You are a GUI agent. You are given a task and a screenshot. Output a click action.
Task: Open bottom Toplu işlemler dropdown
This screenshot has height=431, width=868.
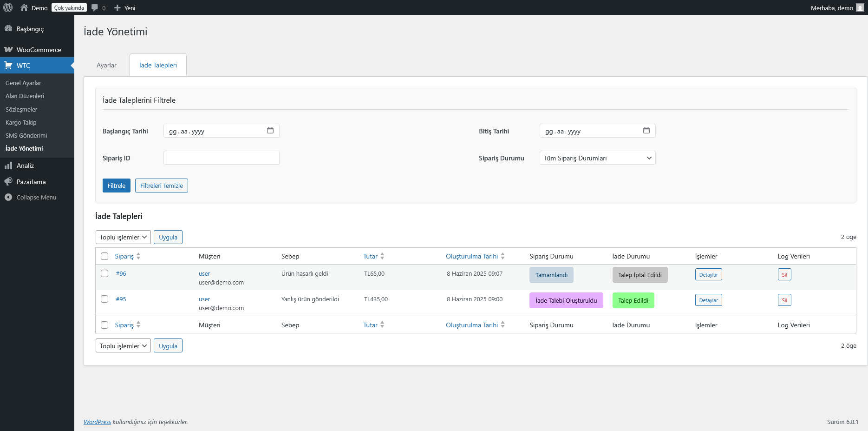[123, 346]
